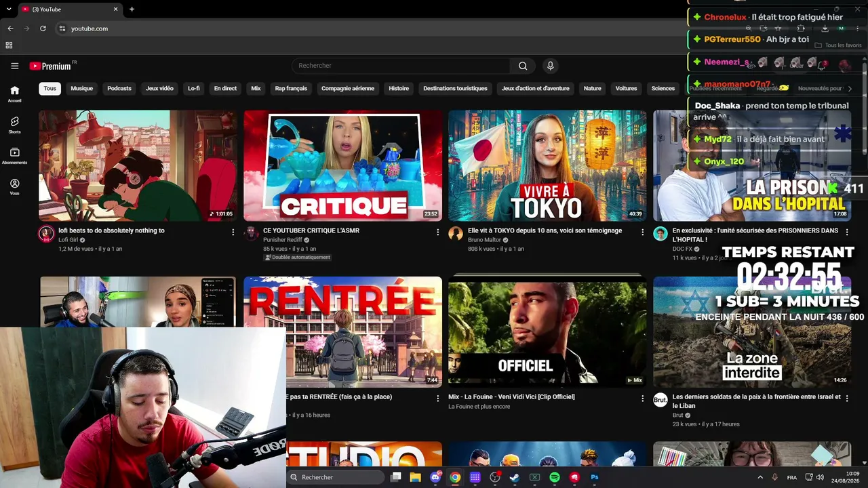Open Steam from the taskbar

(x=515, y=477)
